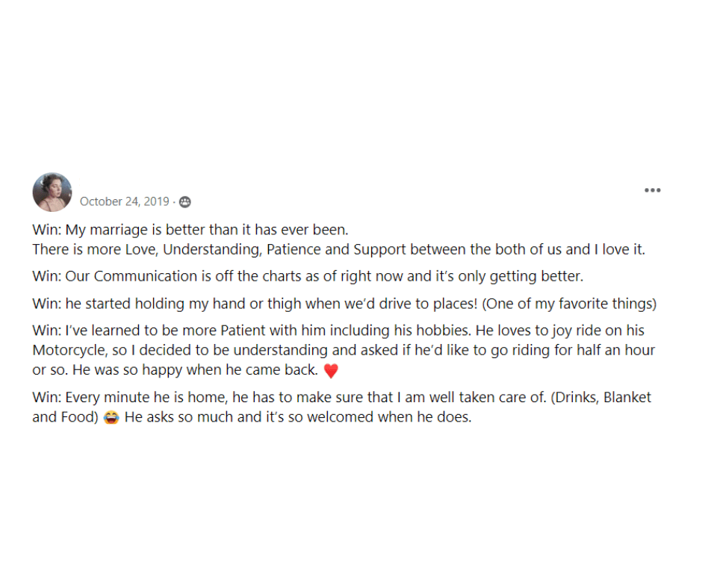Click the laughing crying emoji
The height and width of the screenshot is (588, 702).
point(112,417)
